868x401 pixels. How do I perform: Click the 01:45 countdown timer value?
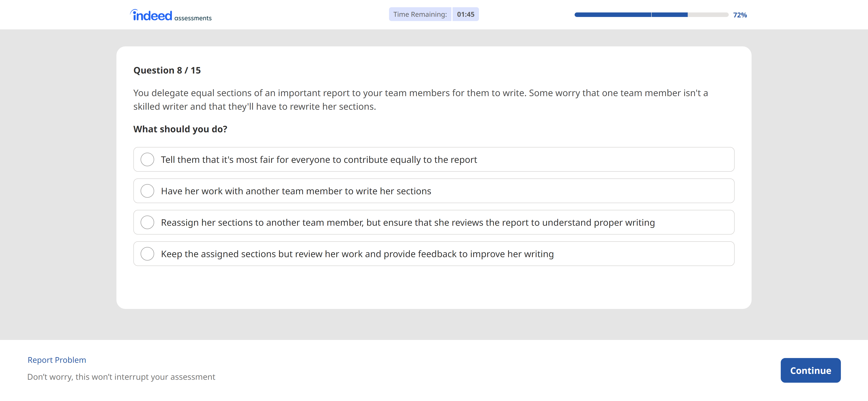(465, 14)
